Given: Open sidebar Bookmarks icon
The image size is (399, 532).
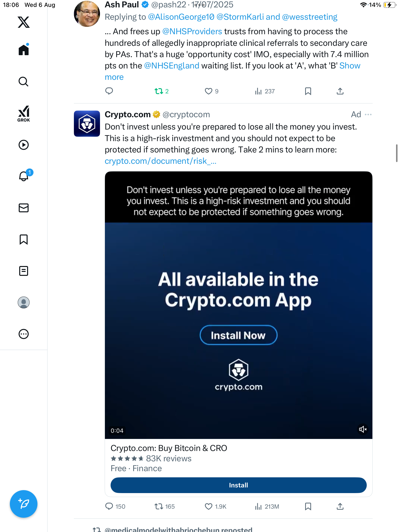Looking at the screenshot, I should (24, 239).
